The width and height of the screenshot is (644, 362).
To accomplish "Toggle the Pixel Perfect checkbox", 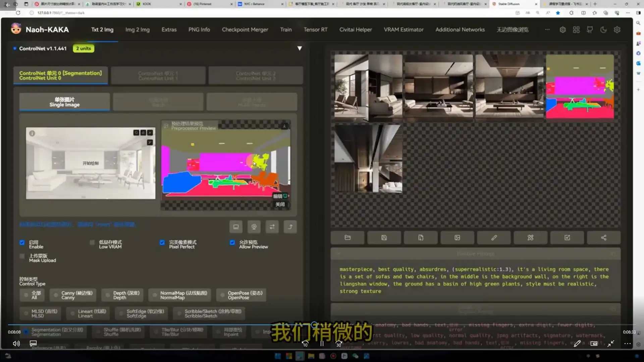I will pos(162,242).
